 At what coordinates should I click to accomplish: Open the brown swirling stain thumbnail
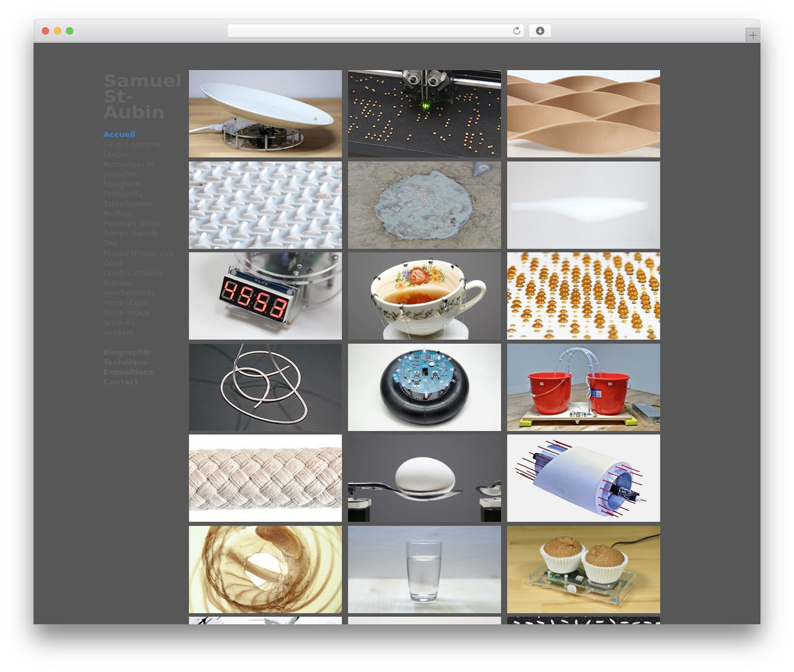pos(265,570)
